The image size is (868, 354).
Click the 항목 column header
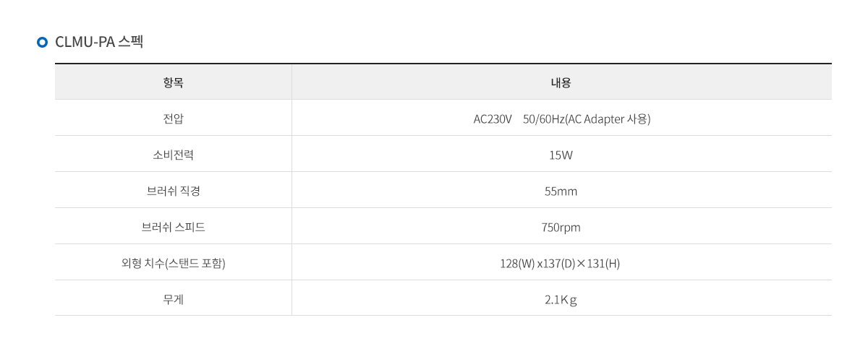[174, 82]
